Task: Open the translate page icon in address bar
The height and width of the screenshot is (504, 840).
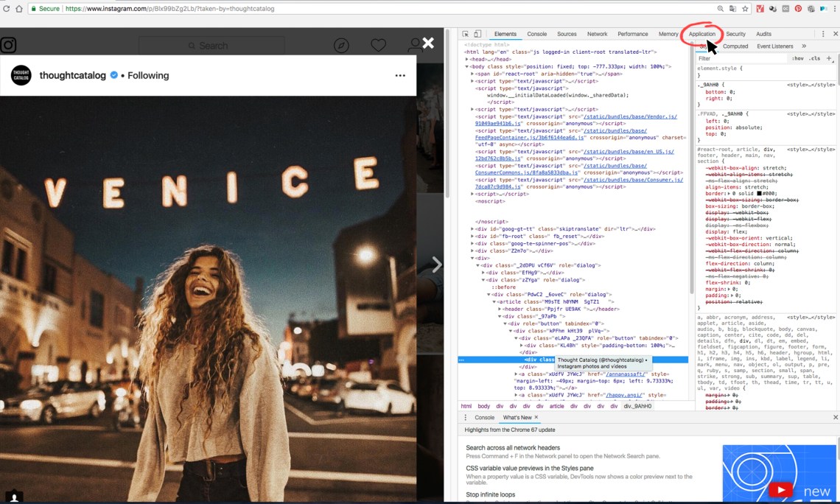Action: (732, 9)
